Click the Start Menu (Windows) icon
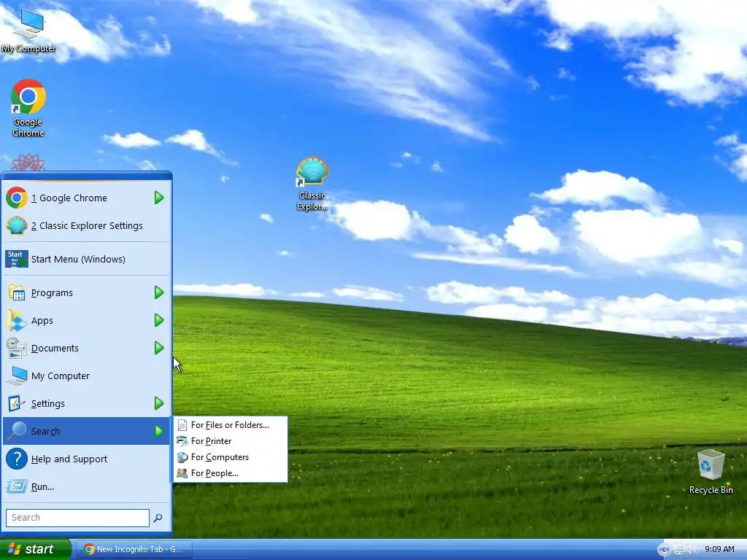 (x=17, y=259)
